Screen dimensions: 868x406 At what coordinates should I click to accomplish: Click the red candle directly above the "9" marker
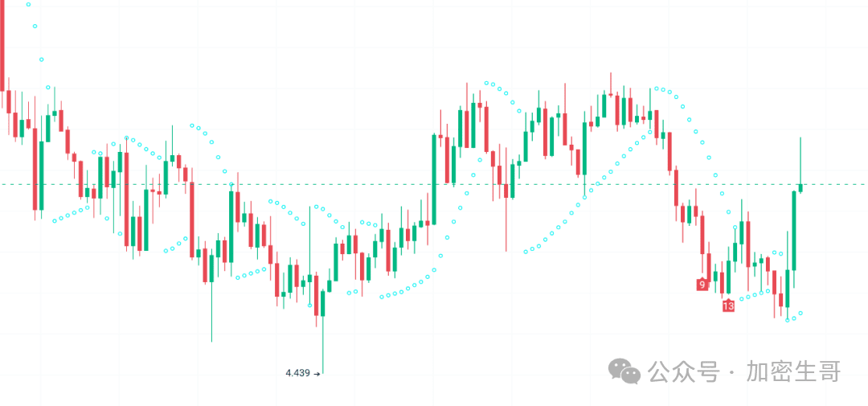coord(702,233)
